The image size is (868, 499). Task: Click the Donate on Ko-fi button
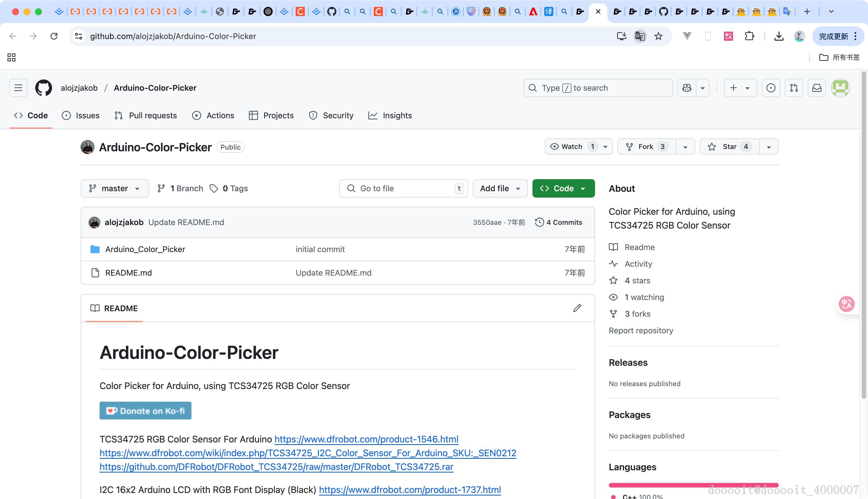click(145, 411)
